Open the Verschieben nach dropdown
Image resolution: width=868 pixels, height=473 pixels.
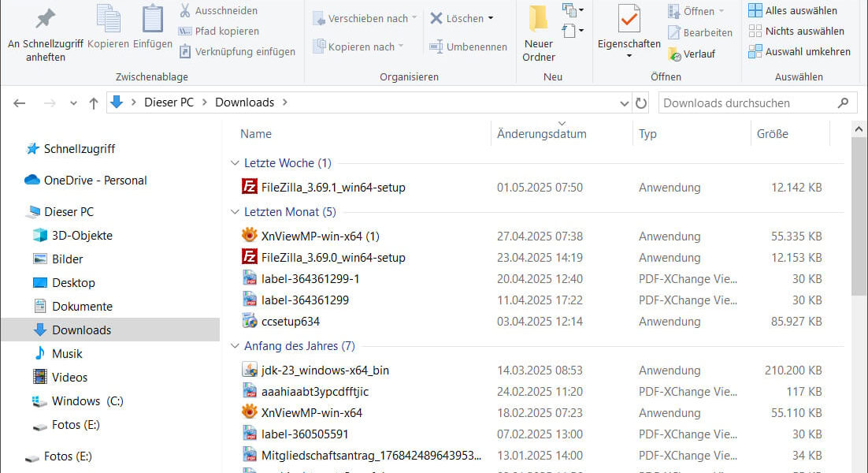click(364, 18)
